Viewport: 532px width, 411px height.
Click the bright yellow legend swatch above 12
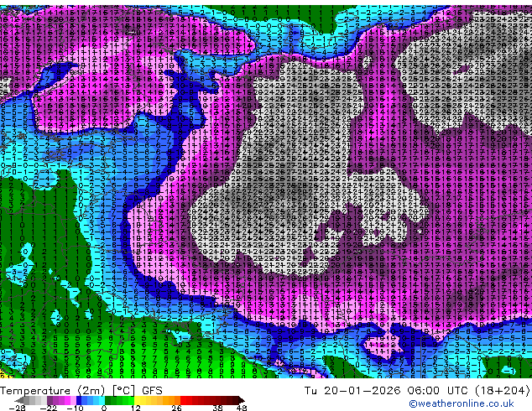point(137,400)
